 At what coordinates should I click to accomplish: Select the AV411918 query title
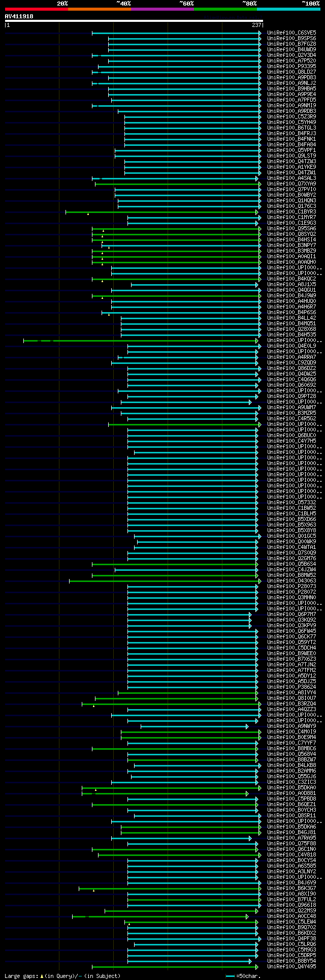(x=19, y=16)
